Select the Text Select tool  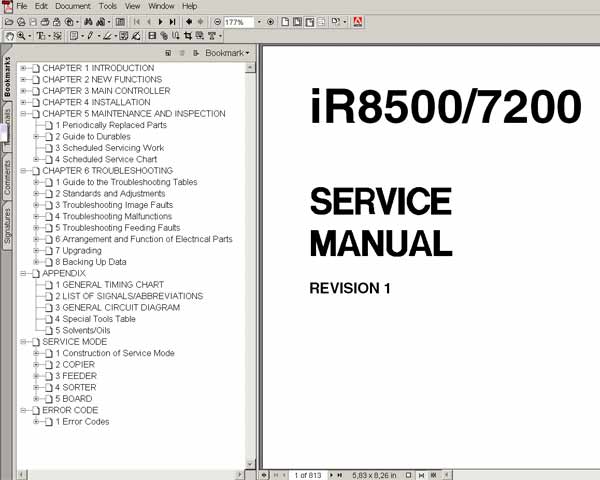[40, 36]
